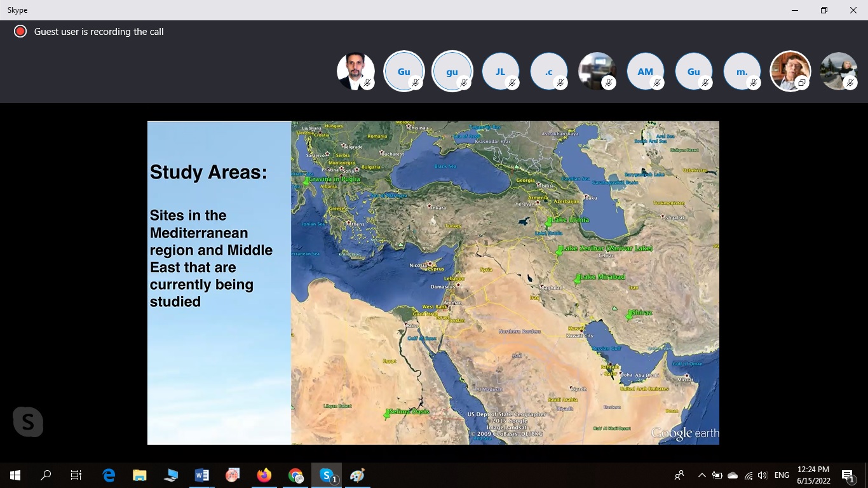Click the shared Study Areas slide
Screen dimensions: 868x488
[x=433, y=283]
